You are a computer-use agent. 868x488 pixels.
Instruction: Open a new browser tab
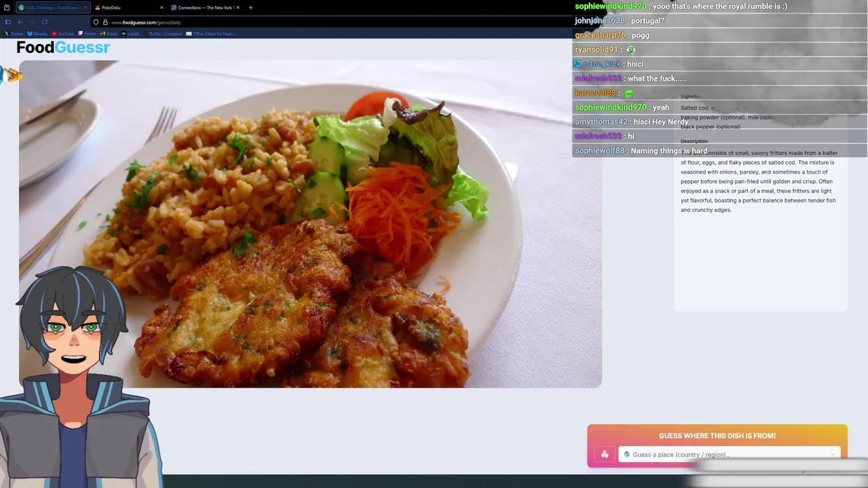point(250,7)
